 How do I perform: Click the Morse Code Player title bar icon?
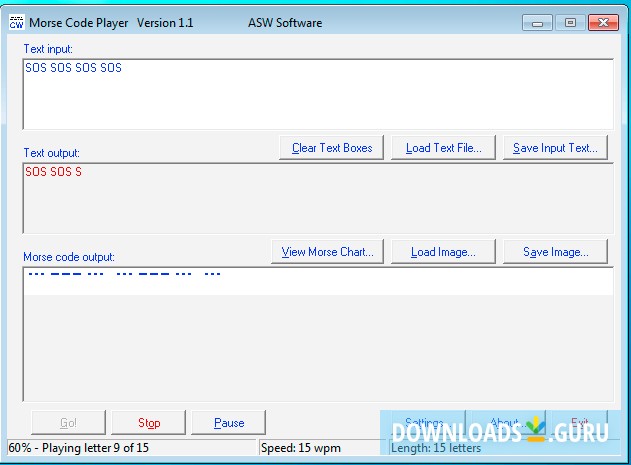pyautogui.click(x=16, y=23)
